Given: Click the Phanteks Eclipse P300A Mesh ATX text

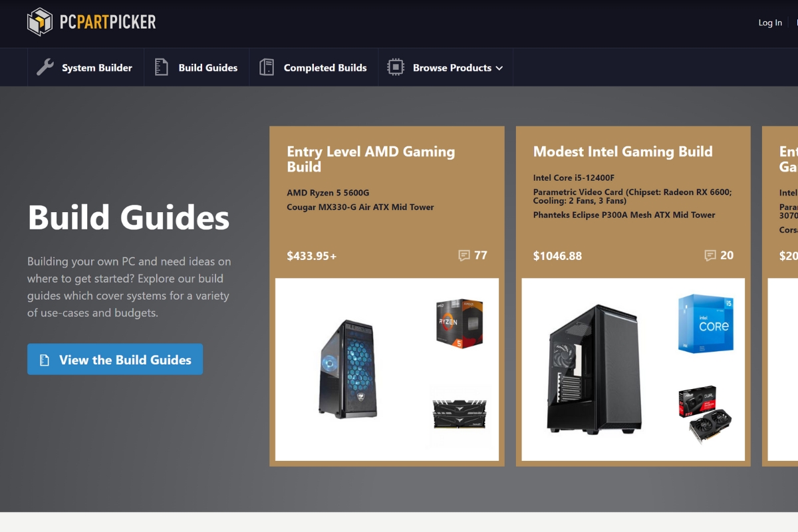Looking at the screenshot, I should (624, 215).
